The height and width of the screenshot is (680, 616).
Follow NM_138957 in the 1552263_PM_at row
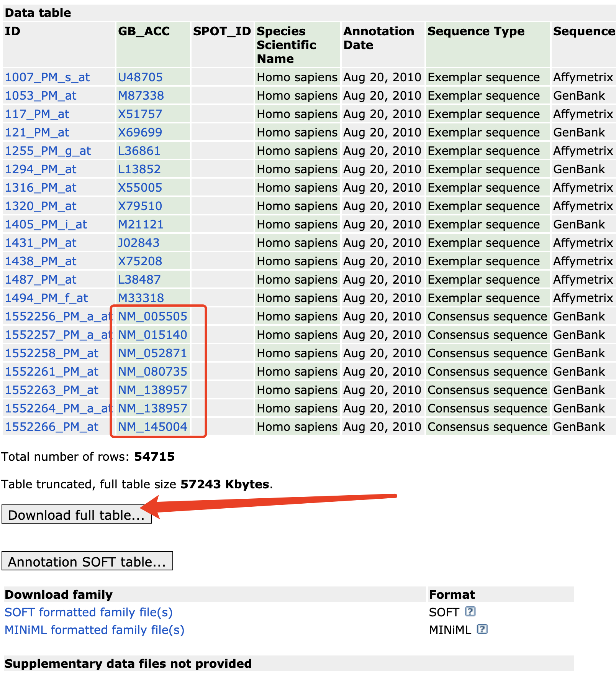tap(152, 390)
